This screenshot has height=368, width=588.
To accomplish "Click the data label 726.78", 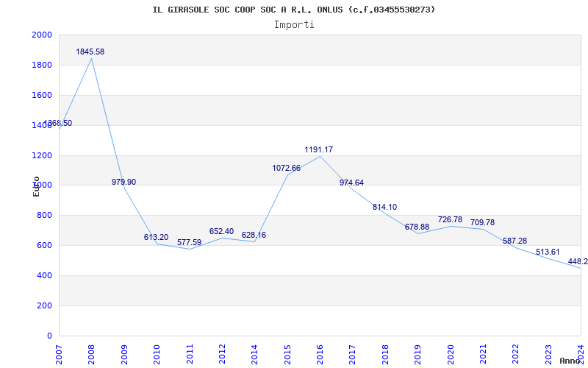I will coord(450,219).
